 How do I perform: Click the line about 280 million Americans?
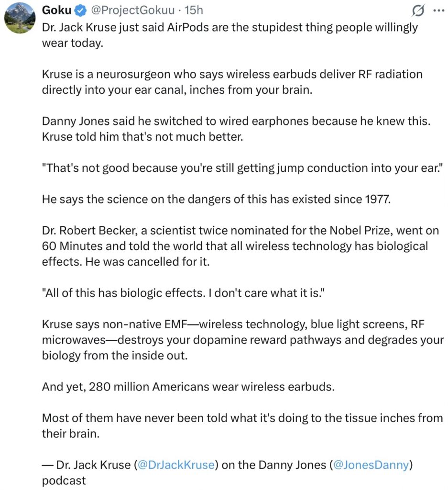pyautogui.click(x=188, y=386)
